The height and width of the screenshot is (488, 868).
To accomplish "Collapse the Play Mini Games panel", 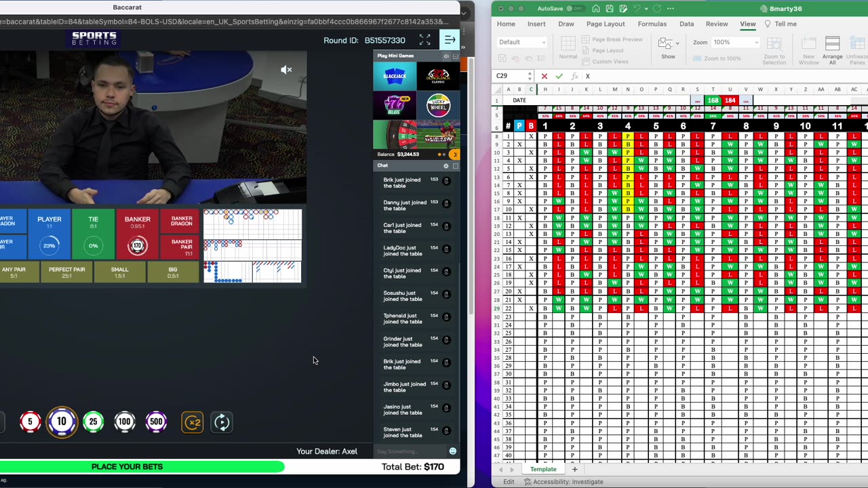I will click(x=455, y=56).
